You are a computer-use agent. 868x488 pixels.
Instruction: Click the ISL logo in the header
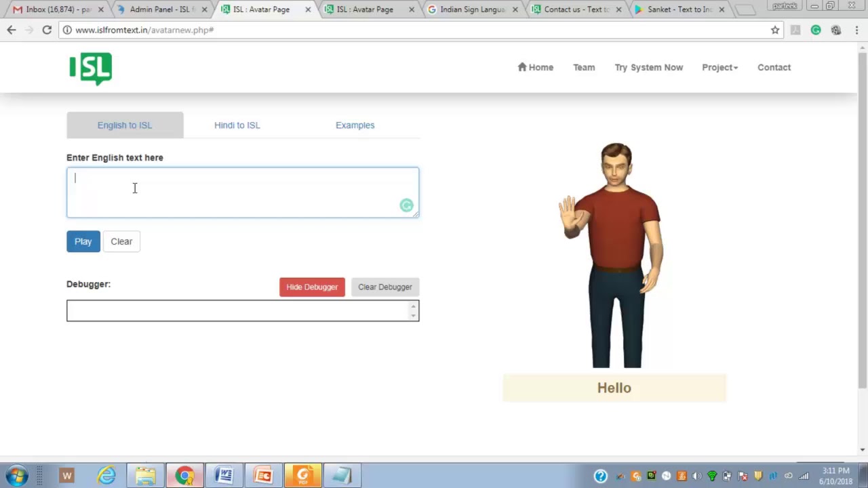tap(90, 68)
